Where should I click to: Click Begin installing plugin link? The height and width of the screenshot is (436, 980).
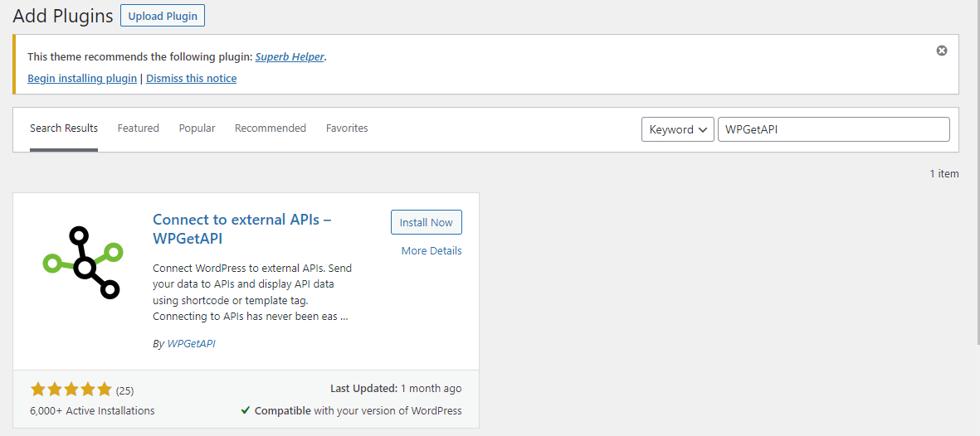82,79
